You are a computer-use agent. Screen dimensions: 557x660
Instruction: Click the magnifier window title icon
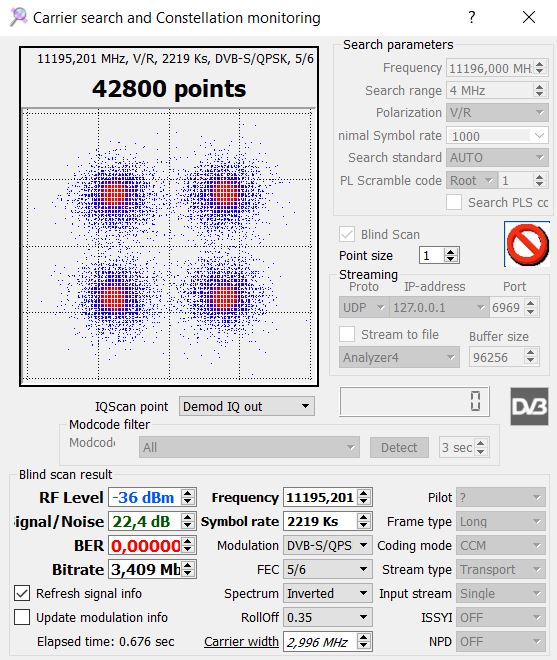click(18, 17)
